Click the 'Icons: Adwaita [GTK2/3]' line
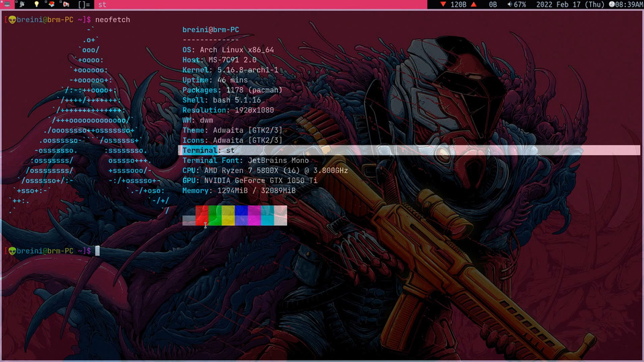 point(233,140)
